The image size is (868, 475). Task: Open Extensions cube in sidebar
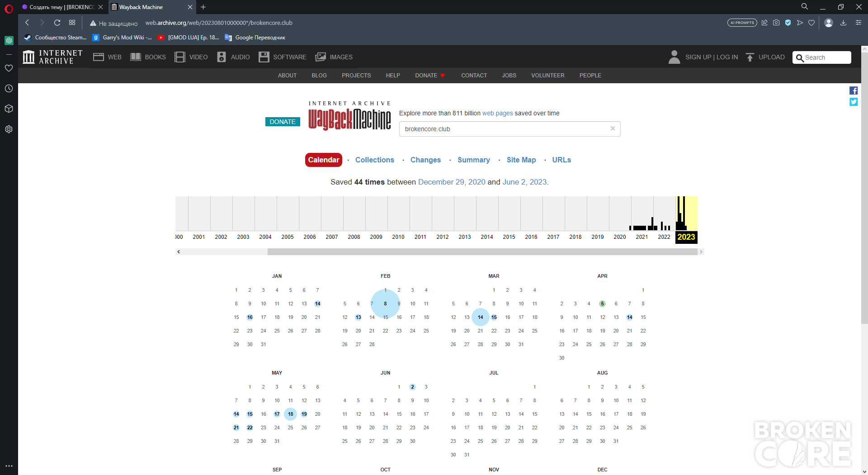point(9,109)
